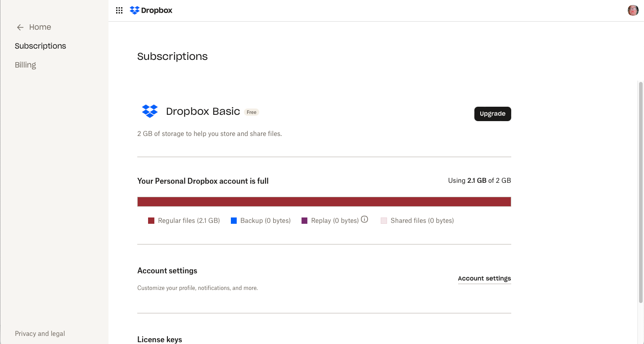Click the Dropbox logo in the header

[x=151, y=10]
